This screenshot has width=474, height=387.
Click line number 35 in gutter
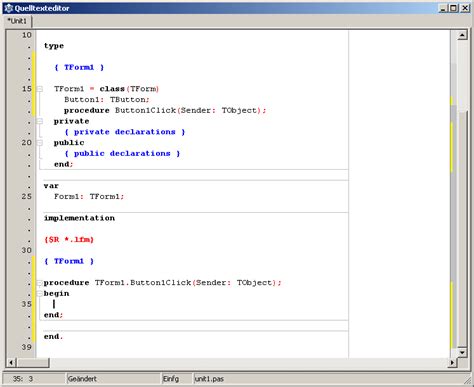coord(27,304)
